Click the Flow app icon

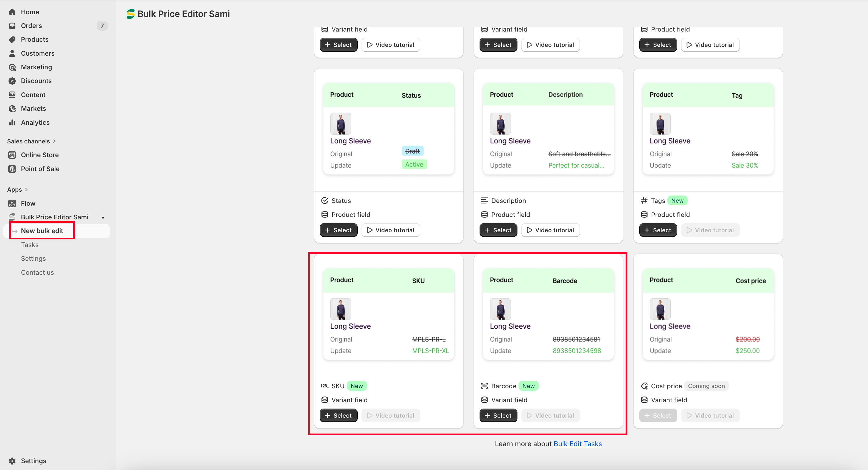[x=12, y=203]
